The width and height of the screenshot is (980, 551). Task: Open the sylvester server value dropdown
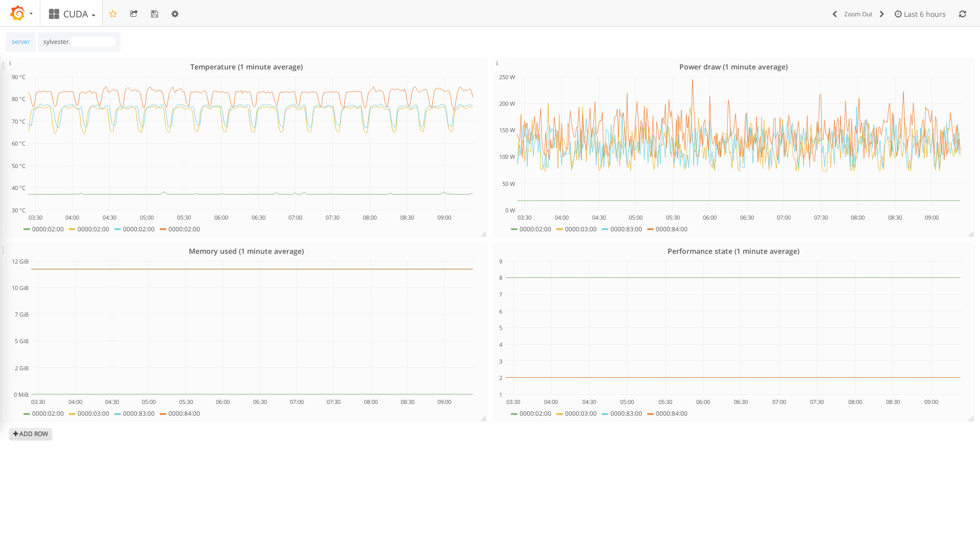[x=79, y=42]
